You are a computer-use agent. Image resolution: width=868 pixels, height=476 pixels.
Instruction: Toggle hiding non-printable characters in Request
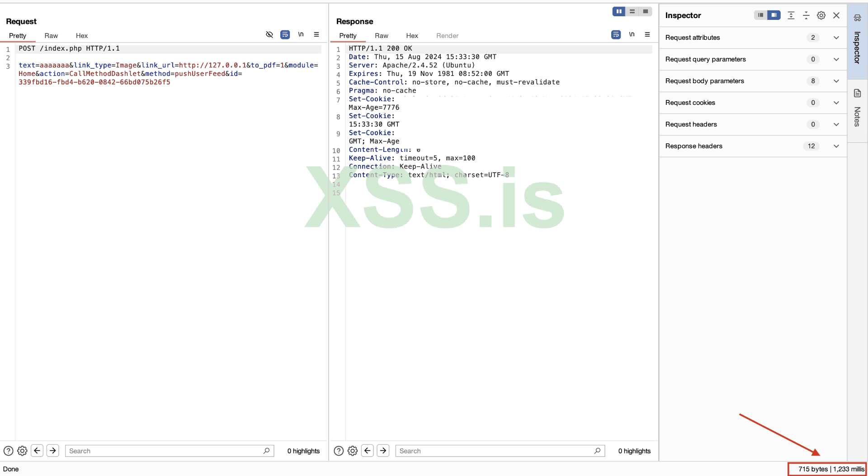269,34
